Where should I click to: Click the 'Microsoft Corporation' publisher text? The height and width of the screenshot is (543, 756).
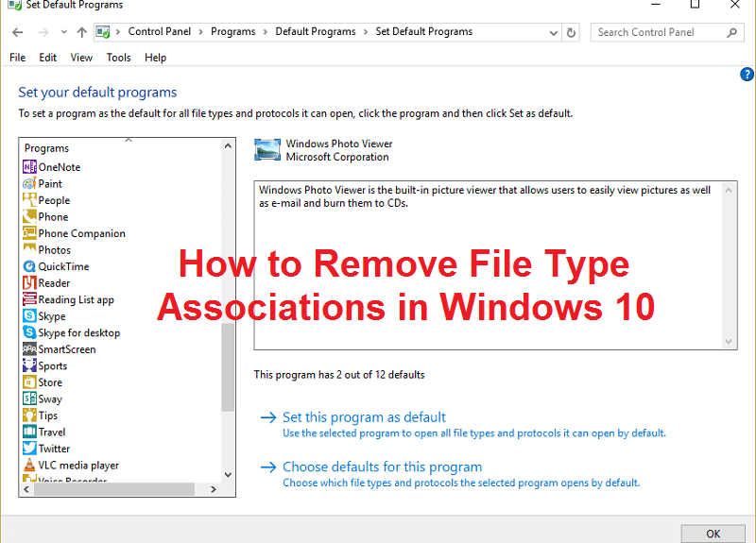[x=337, y=157]
